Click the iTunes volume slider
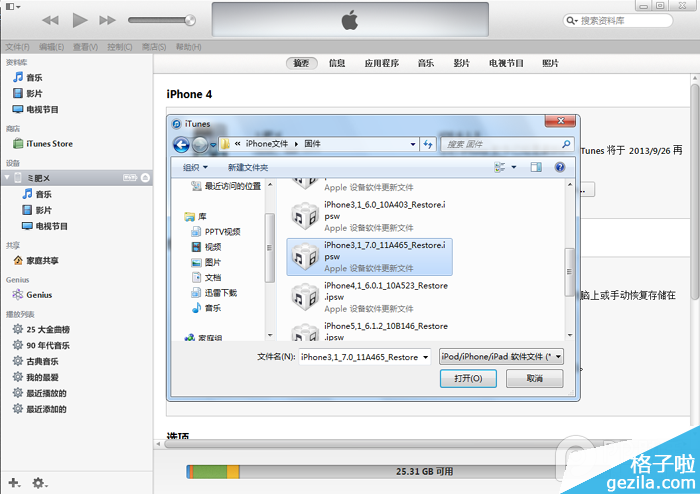This screenshot has width=700, height=494. point(162,20)
